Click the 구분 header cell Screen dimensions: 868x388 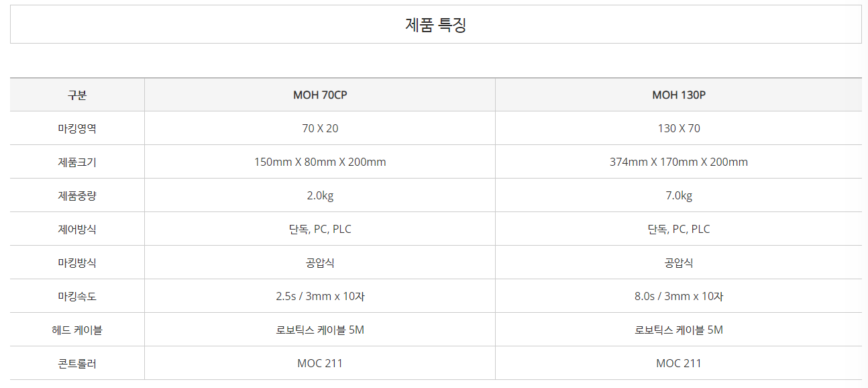77,95
